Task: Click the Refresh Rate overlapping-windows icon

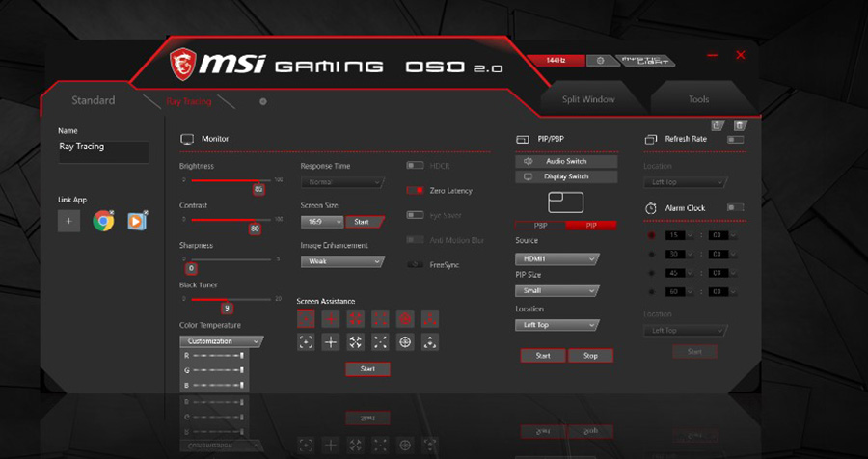Action: point(650,139)
